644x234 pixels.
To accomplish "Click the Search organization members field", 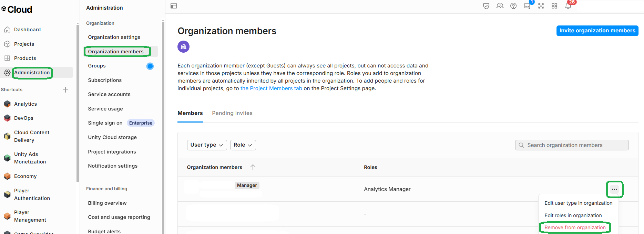I will pyautogui.click(x=572, y=145).
